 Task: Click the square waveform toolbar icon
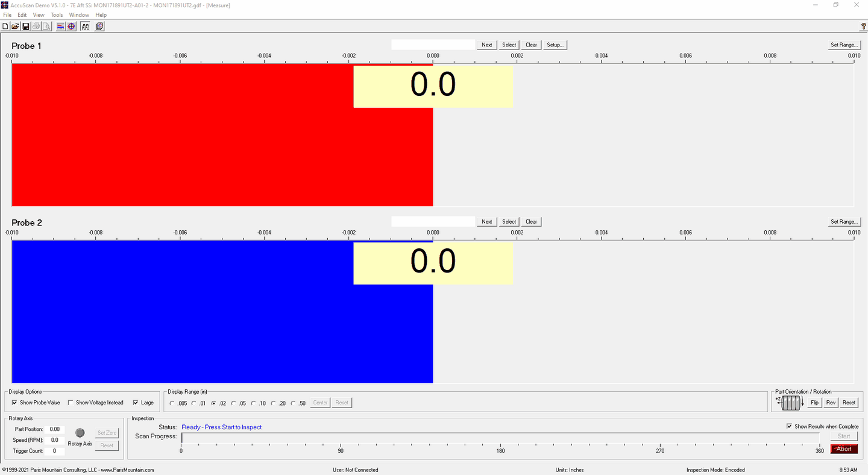coord(86,27)
